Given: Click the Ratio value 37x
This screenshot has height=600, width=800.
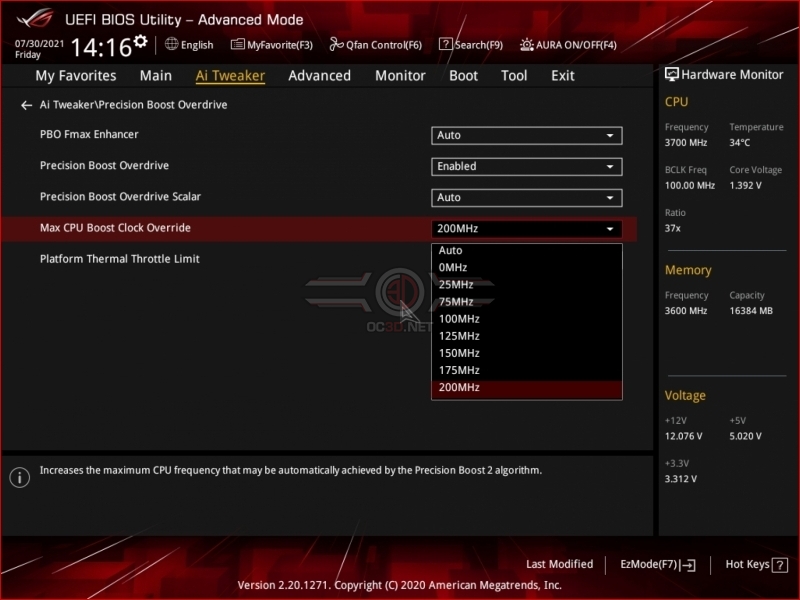Looking at the screenshot, I should [672, 229].
